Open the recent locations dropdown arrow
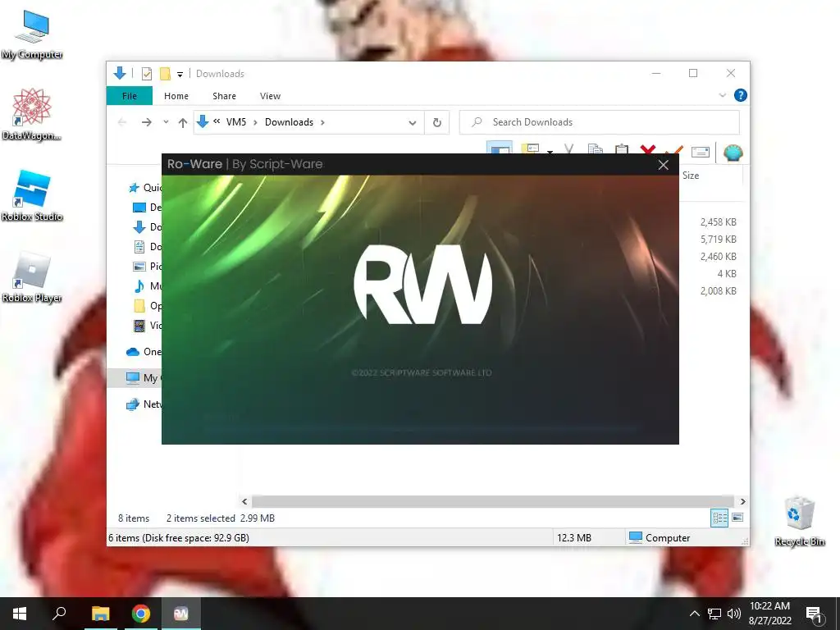840x630 pixels. [166, 122]
